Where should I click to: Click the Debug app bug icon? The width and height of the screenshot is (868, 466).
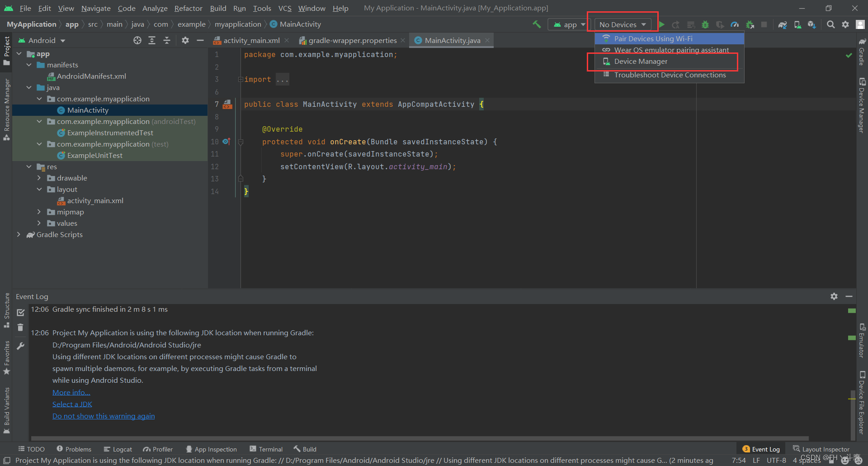tap(705, 24)
